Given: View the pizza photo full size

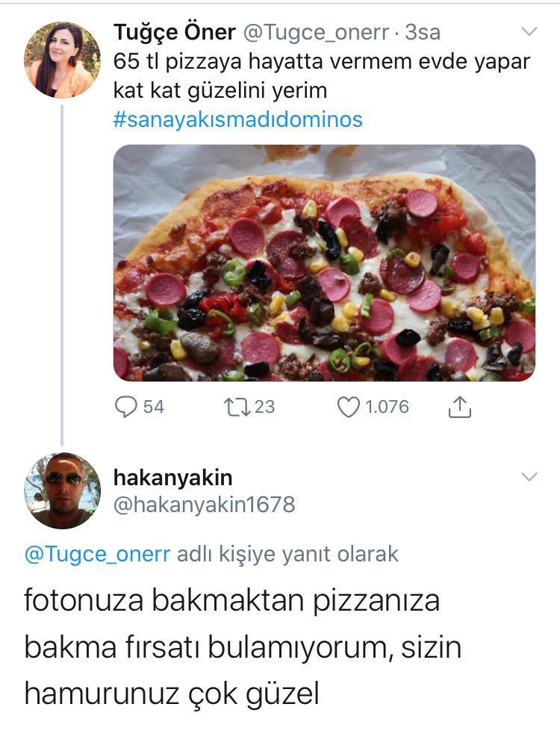Looking at the screenshot, I should point(324,263).
